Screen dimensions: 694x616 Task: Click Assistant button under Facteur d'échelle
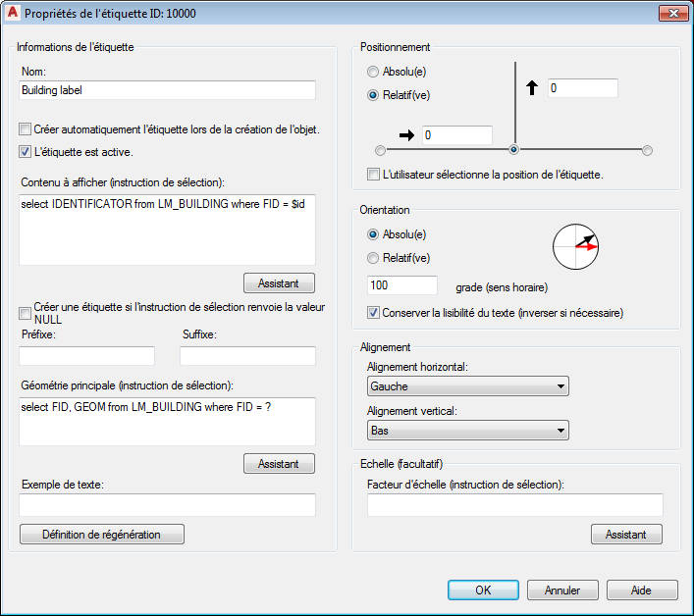click(x=626, y=535)
